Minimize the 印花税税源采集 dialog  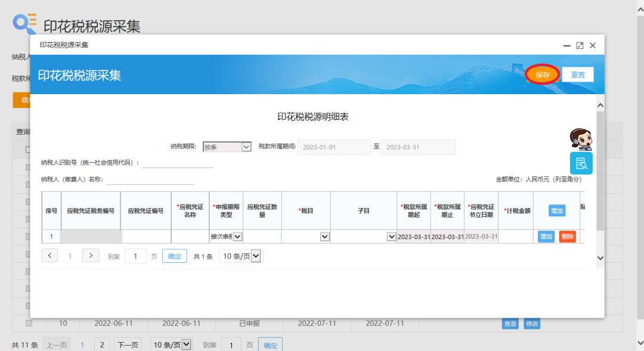click(566, 45)
